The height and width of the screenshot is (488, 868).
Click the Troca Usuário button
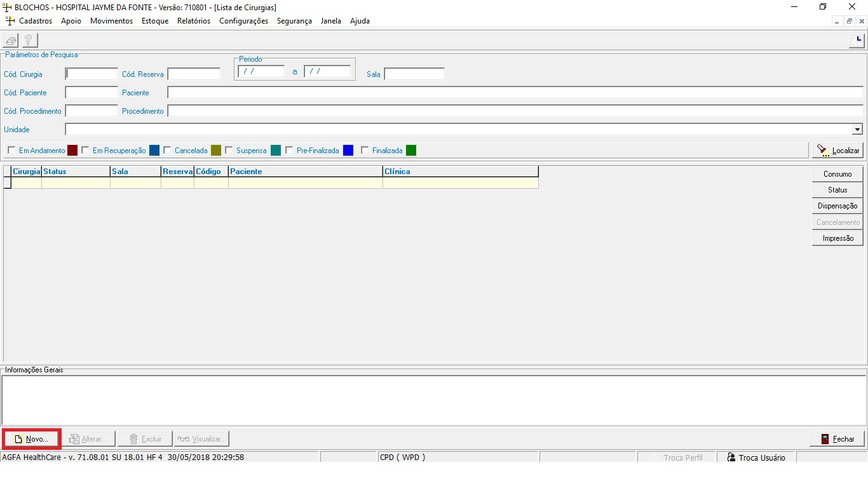(756, 457)
